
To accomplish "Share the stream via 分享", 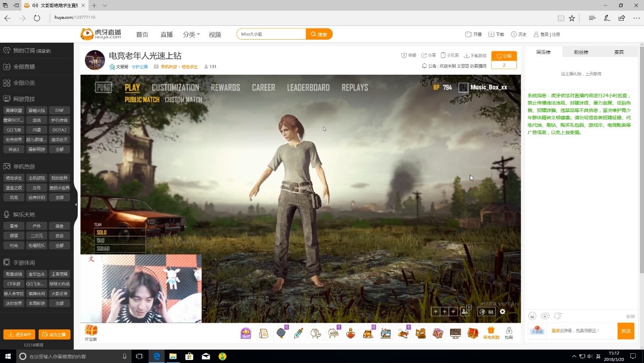I will [429, 55].
